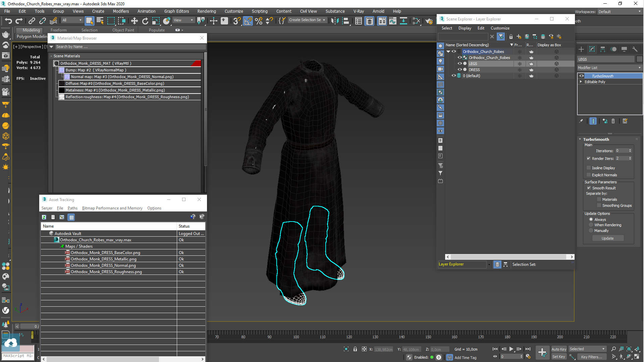Open Key Filters dialog button

[x=591, y=357]
